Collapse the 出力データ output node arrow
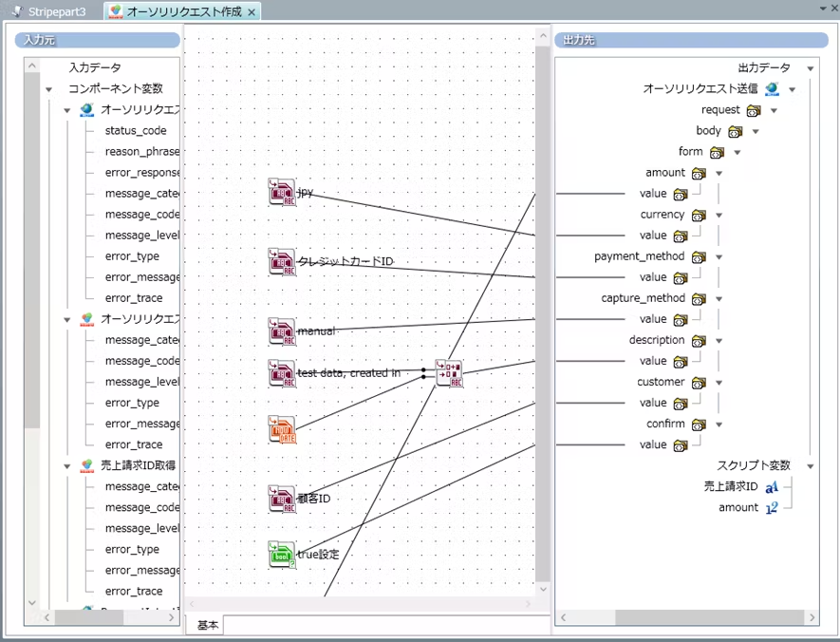Screen dimensions: 840x642 pyautogui.click(x=811, y=68)
